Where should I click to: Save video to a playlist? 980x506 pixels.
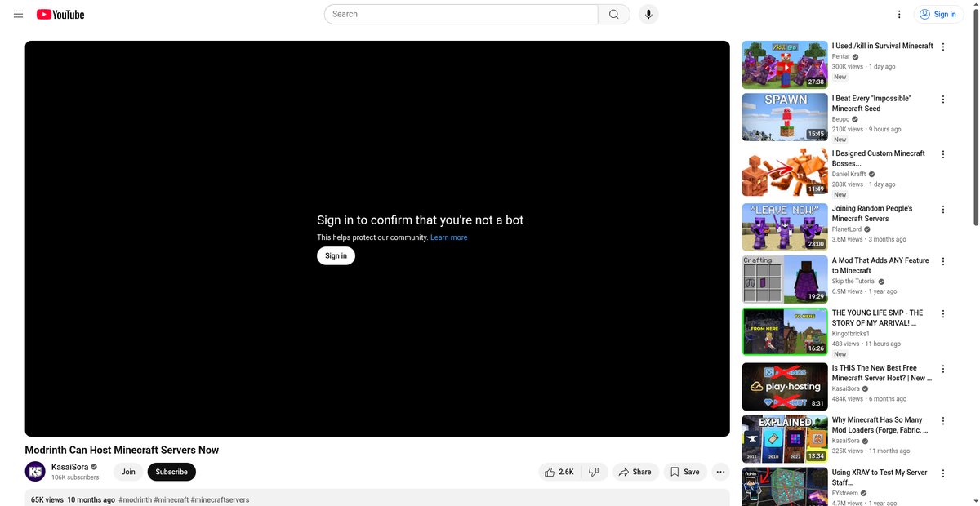(x=685, y=472)
